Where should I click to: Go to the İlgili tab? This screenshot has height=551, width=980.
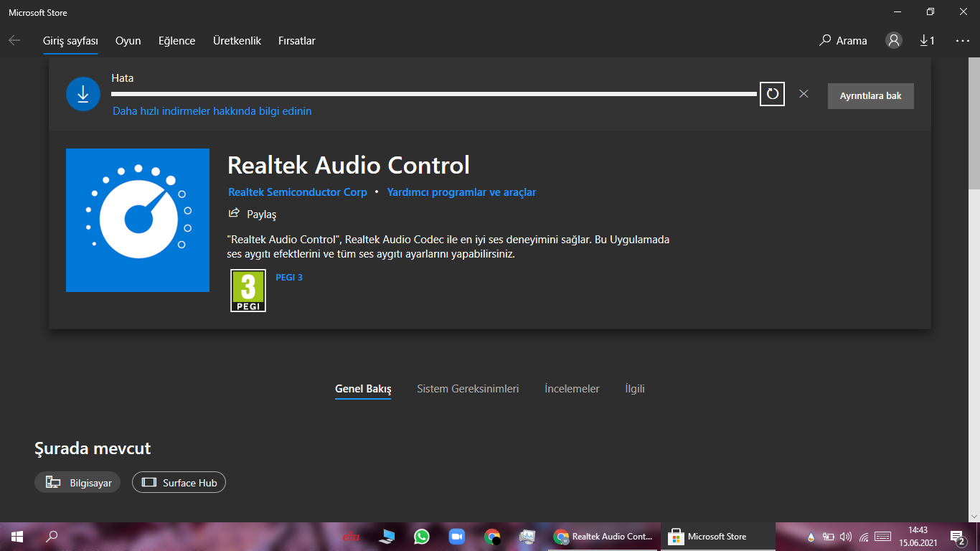click(635, 389)
